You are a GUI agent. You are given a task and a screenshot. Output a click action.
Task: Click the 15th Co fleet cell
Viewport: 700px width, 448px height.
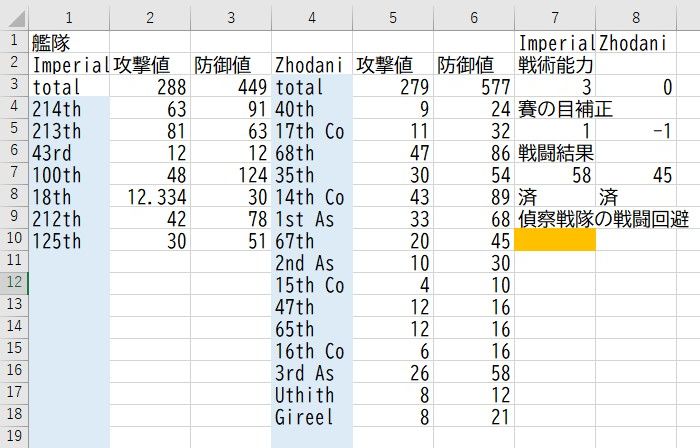[312, 284]
